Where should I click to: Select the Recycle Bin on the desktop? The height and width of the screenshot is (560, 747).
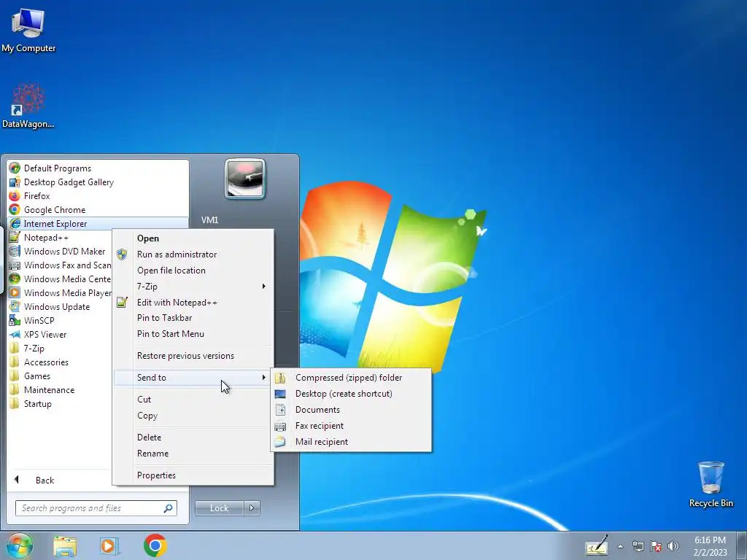[x=711, y=484]
